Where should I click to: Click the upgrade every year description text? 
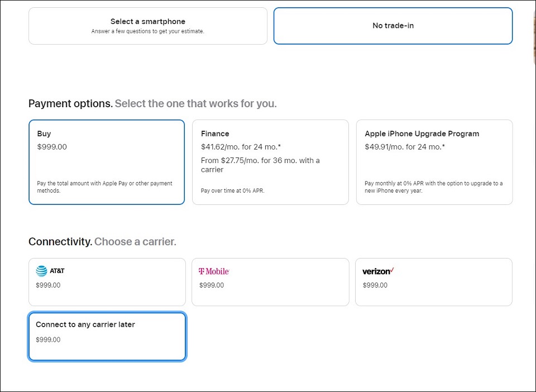coord(433,187)
